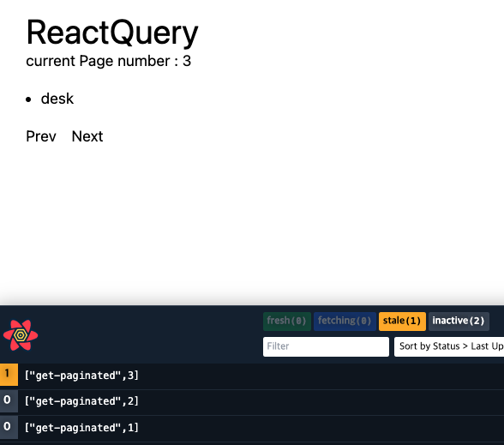The height and width of the screenshot is (445, 504).
Task: Toggle the fetching (0) status filter
Action: click(x=345, y=321)
